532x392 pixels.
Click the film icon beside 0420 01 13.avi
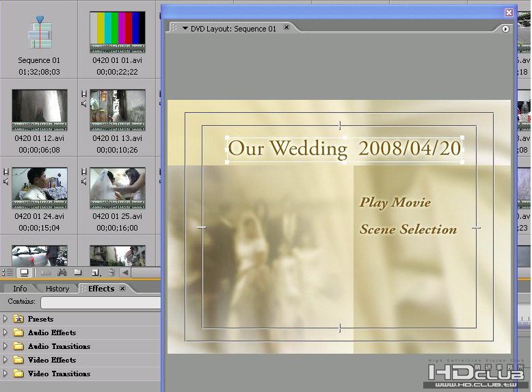84,94
